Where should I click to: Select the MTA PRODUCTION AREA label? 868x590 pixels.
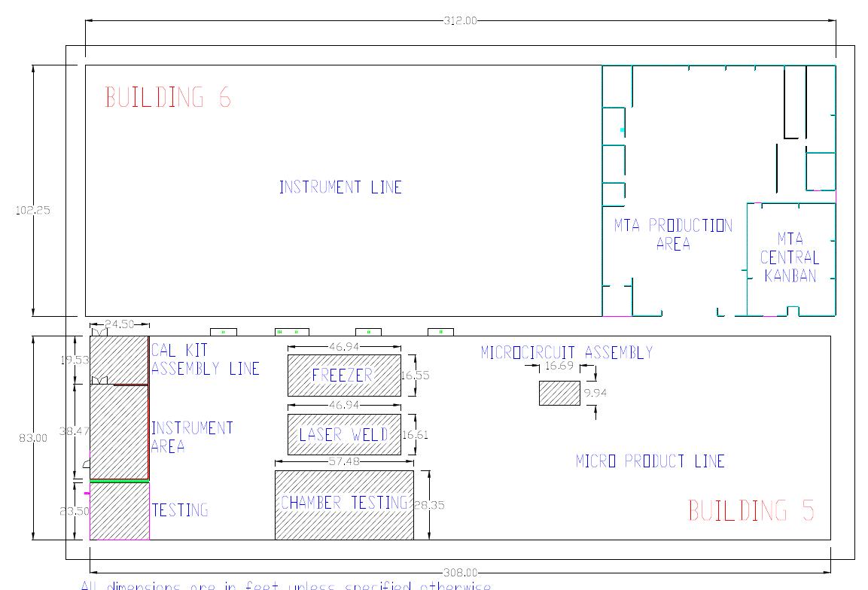(x=673, y=234)
